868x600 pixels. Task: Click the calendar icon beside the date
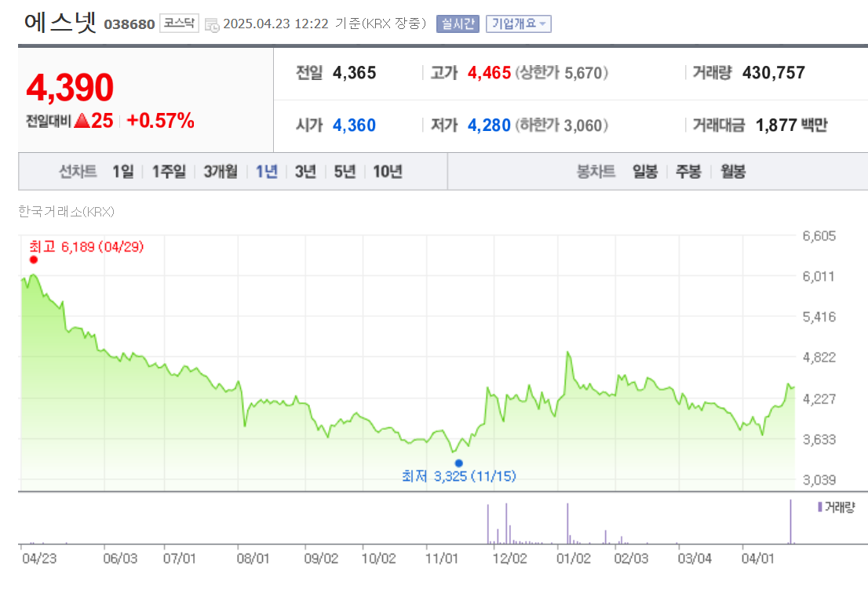(x=212, y=24)
